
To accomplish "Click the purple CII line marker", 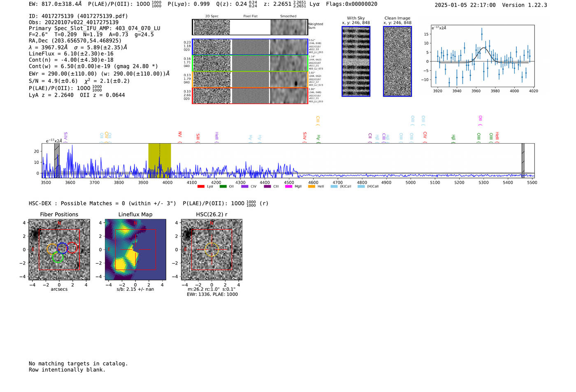I will (x=370, y=138).
